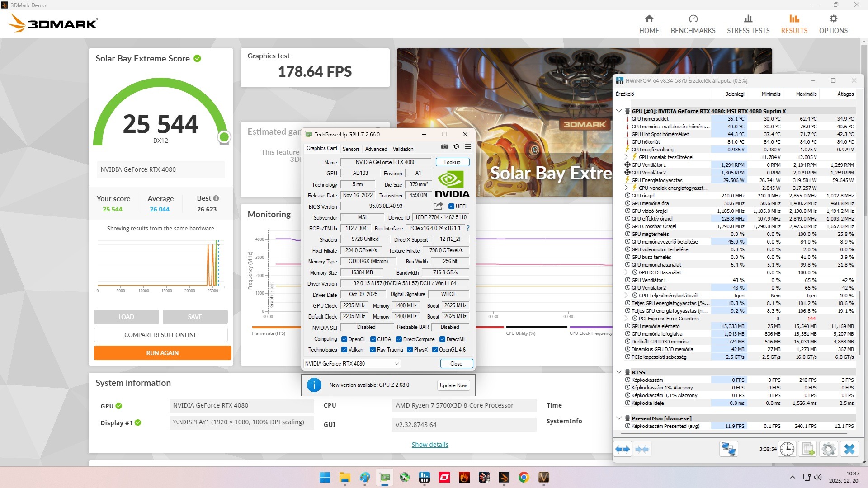Open HWiNFO settings gear icon
Screen dimensions: 868x488
[828, 449]
